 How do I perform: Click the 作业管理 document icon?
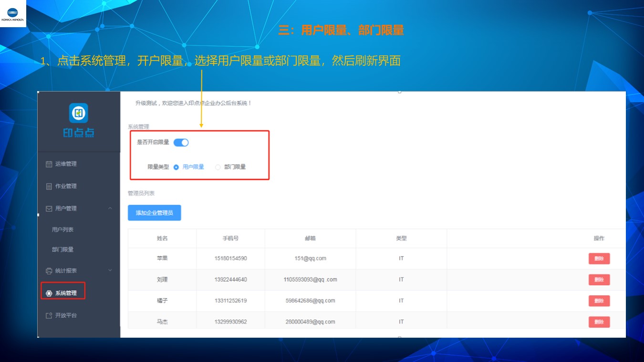(x=49, y=186)
